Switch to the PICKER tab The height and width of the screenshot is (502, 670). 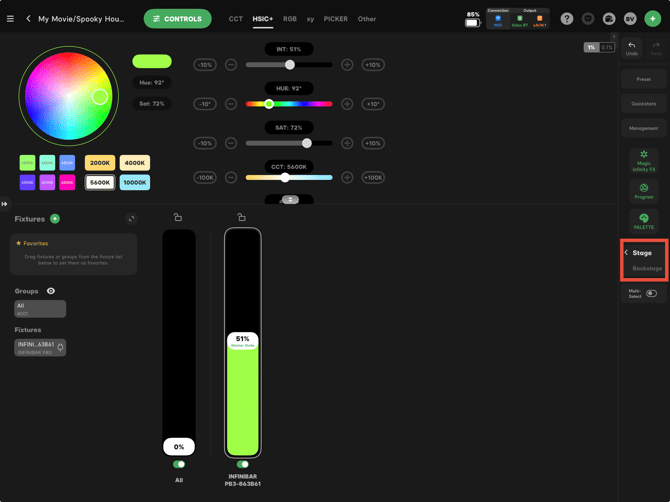[335, 19]
